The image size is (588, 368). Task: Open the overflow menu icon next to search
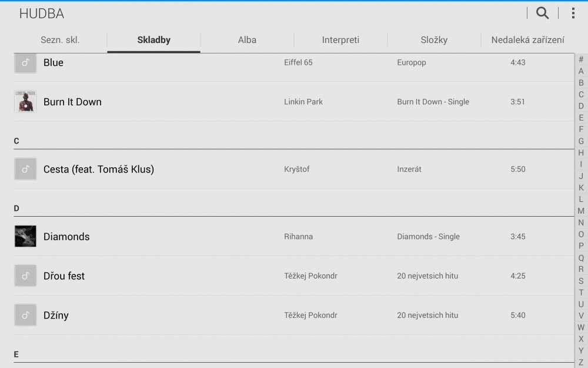[572, 12]
